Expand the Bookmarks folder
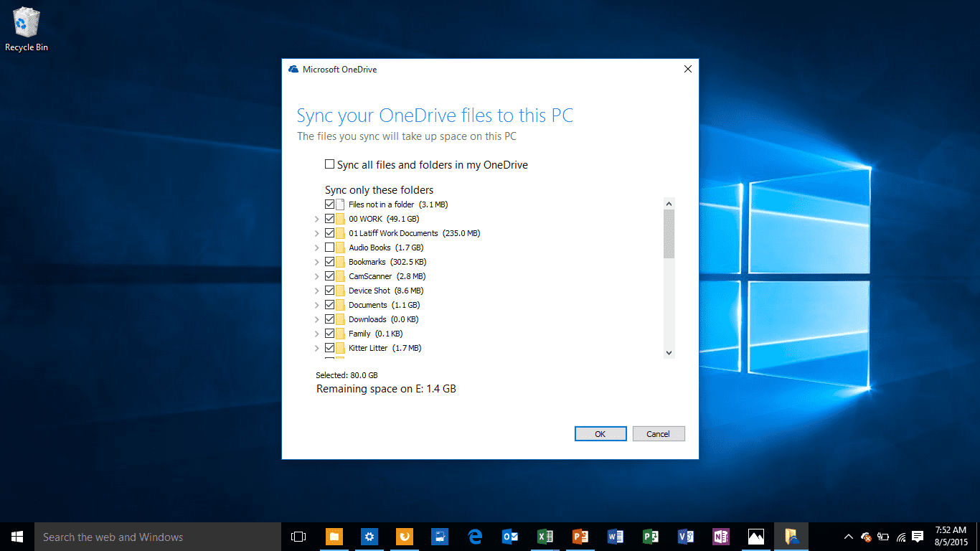Screen dimensions: 980x551 pos(316,262)
